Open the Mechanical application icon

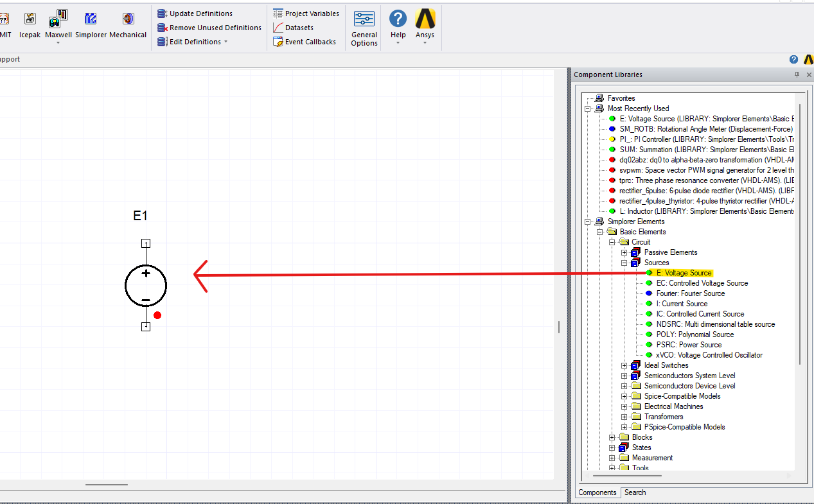(127, 19)
